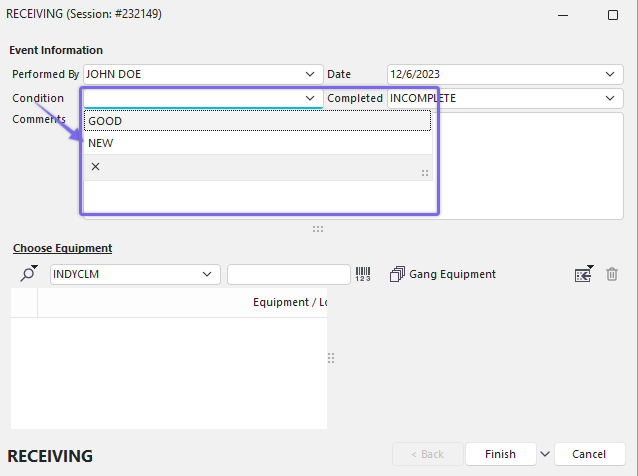Image resolution: width=638 pixels, height=476 pixels.
Task: Click the X clear option in dropdown
Action: [x=96, y=167]
